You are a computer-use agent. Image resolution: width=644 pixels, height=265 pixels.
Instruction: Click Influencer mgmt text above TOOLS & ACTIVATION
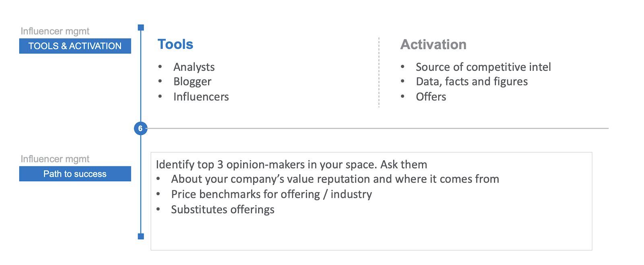[55, 31]
